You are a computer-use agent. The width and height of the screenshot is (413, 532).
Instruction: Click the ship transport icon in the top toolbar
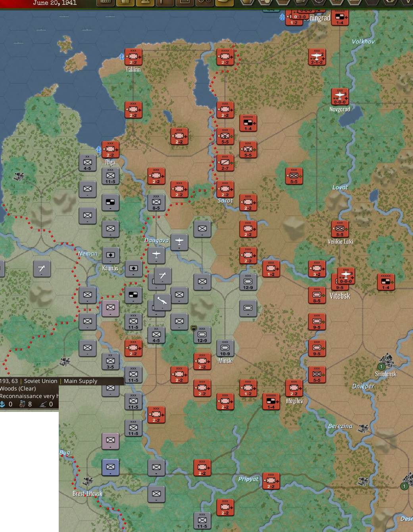tap(125, 3)
